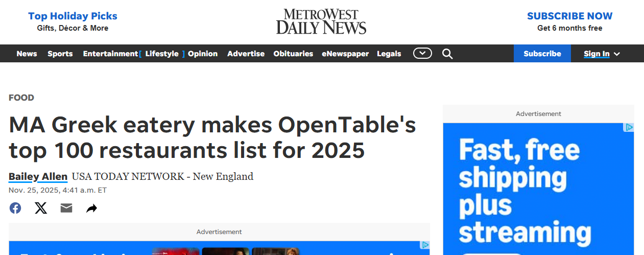Open the Obituaries section
Image resolution: width=644 pixels, height=255 pixels.
click(293, 54)
